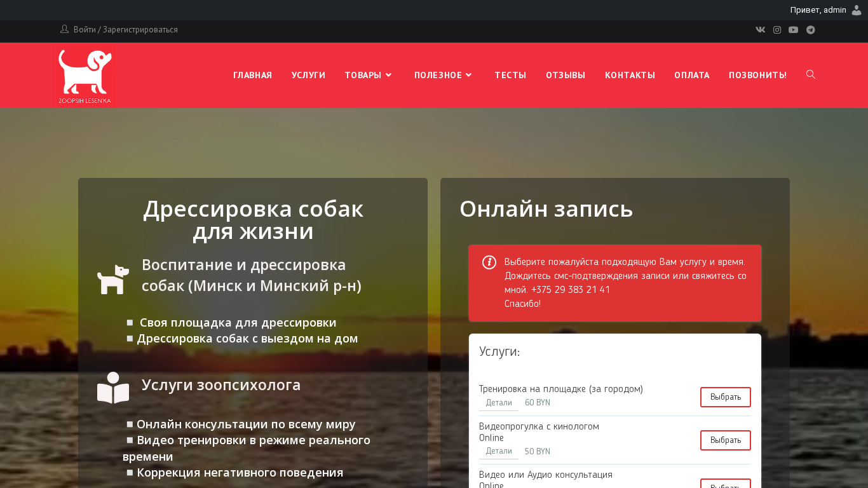Open the Оплата menu item
Image resolution: width=868 pixels, height=488 pixels.
coord(692,75)
